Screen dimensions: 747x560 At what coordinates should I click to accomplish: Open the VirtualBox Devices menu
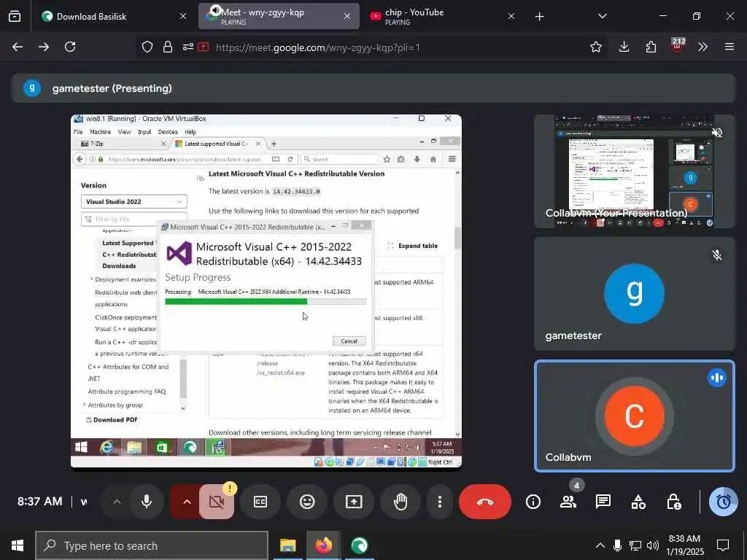pyautogui.click(x=168, y=132)
